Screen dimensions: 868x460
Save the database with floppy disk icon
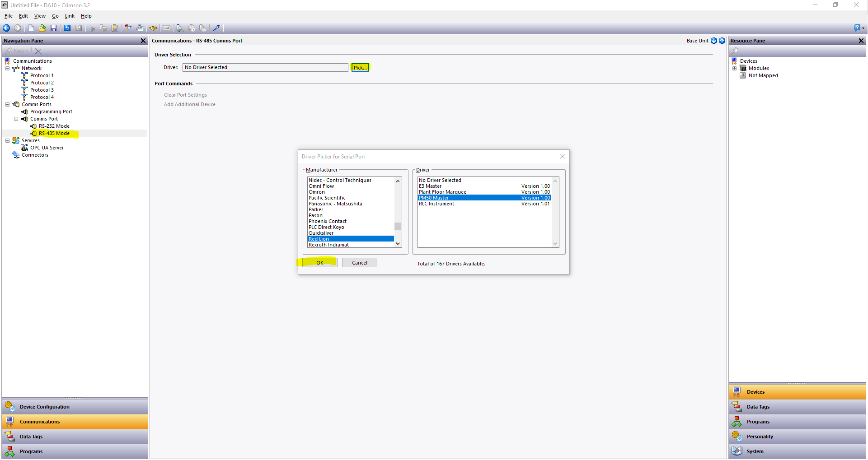coord(53,28)
